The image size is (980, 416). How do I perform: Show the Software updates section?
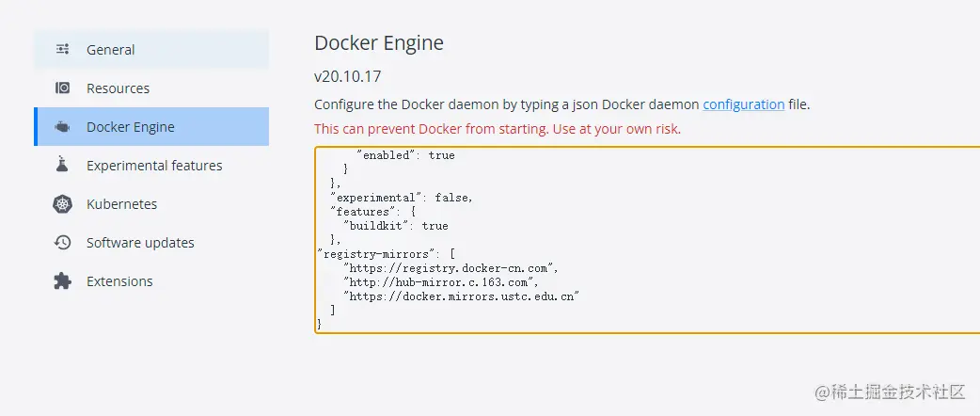[x=151, y=243]
